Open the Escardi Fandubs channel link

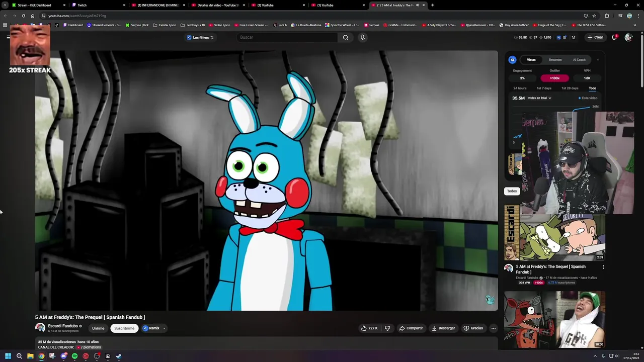(x=63, y=326)
